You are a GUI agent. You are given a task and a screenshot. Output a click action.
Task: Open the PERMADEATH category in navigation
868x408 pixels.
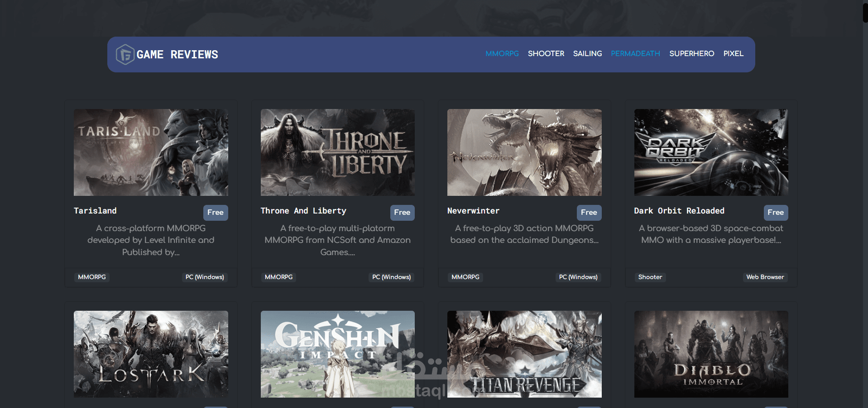tap(635, 53)
